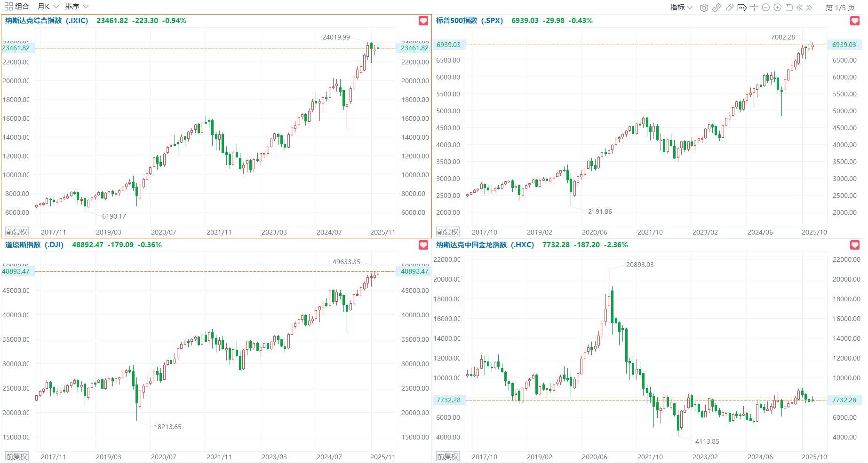Click the link charts chain icon

(x=717, y=8)
